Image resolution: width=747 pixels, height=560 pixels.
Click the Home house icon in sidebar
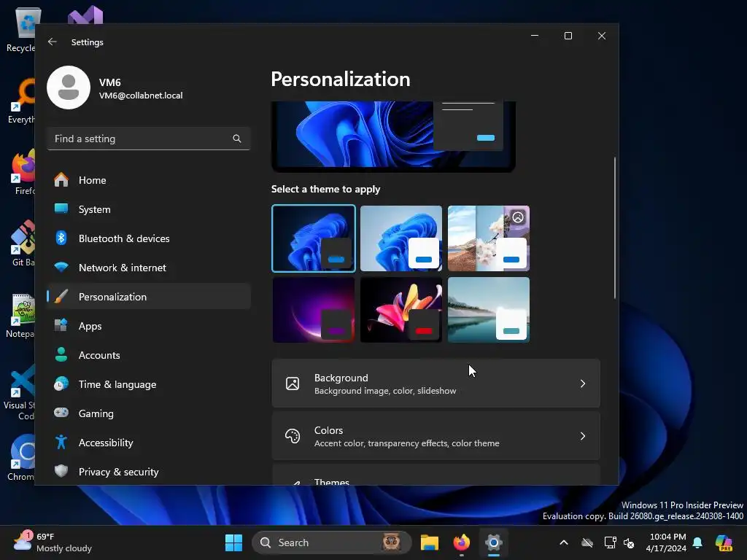(x=61, y=180)
